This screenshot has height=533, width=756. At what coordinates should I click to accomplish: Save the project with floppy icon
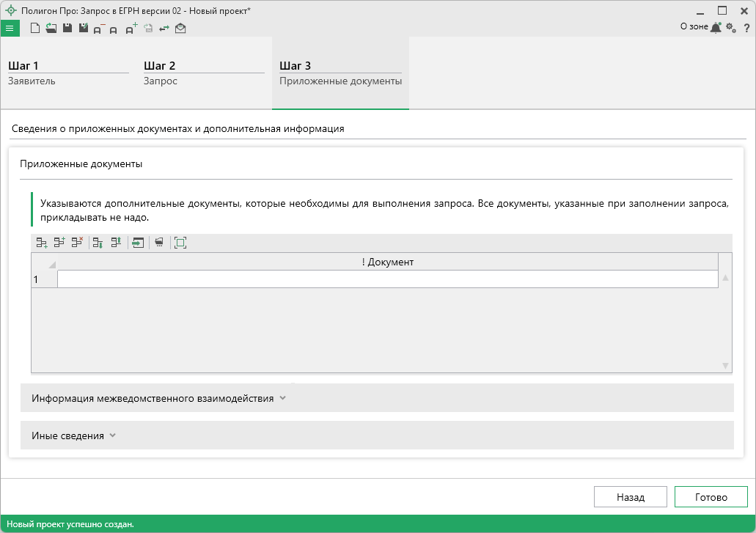(x=67, y=29)
